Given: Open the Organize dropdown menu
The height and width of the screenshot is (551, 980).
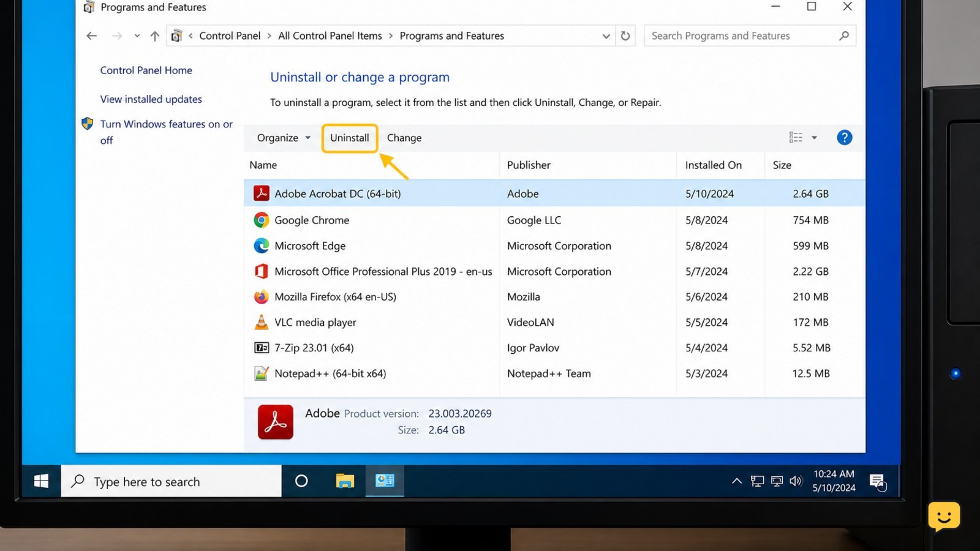Looking at the screenshot, I should click(x=284, y=138).
